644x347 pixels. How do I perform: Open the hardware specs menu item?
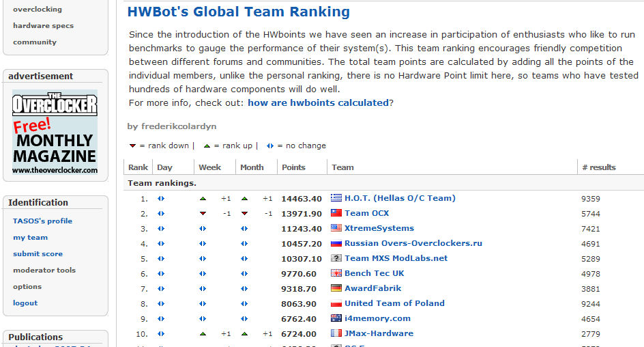click(x=43, y=25)
